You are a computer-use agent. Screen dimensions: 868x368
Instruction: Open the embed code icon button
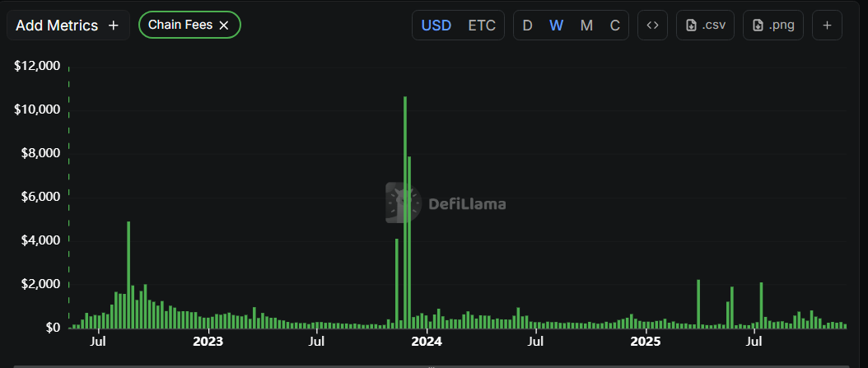(652, 26)
